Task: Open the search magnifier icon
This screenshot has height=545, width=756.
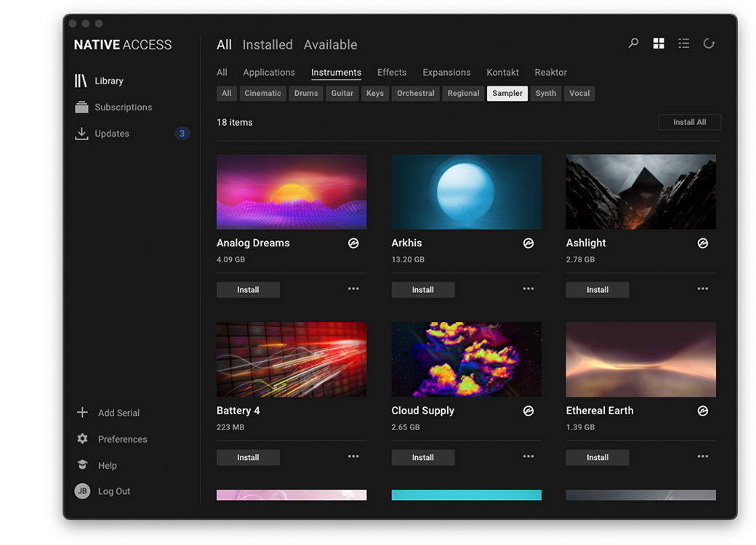Action: point(633,44)
